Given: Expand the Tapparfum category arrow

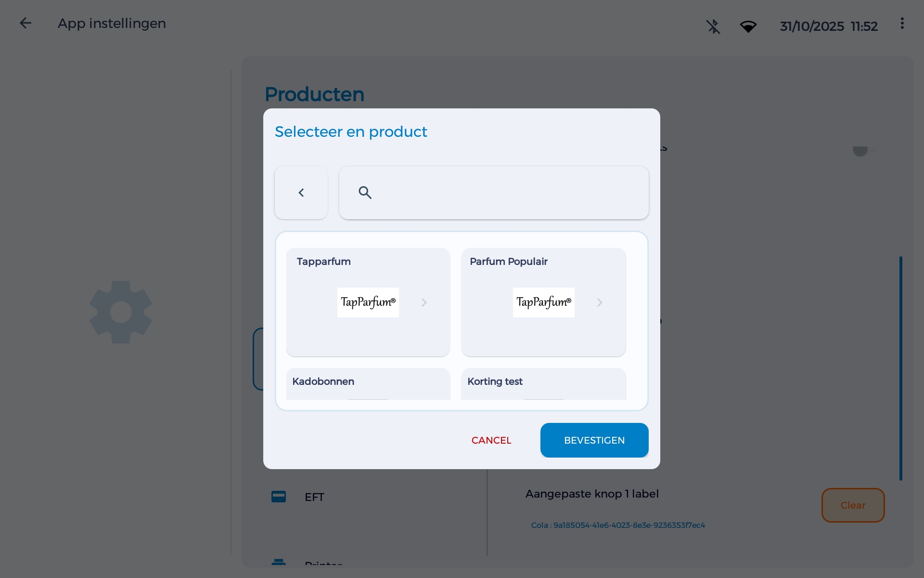Looking at the screenshot, I should point(424,302).
